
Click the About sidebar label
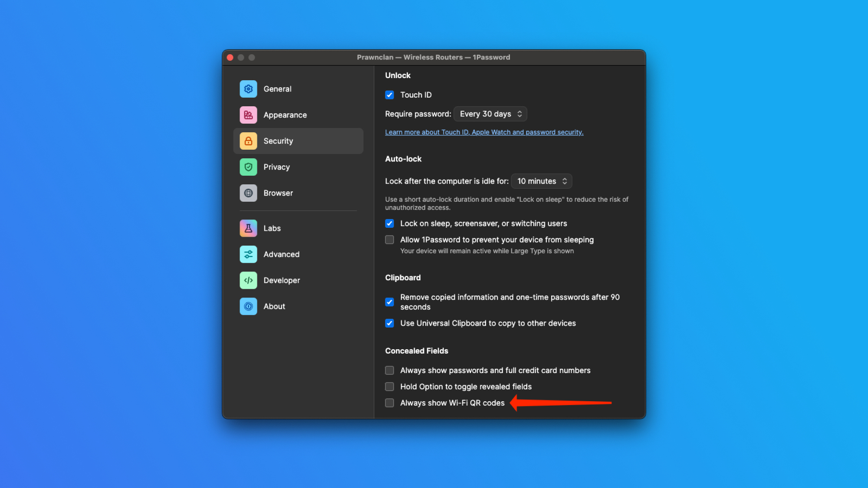coord(274,306)
